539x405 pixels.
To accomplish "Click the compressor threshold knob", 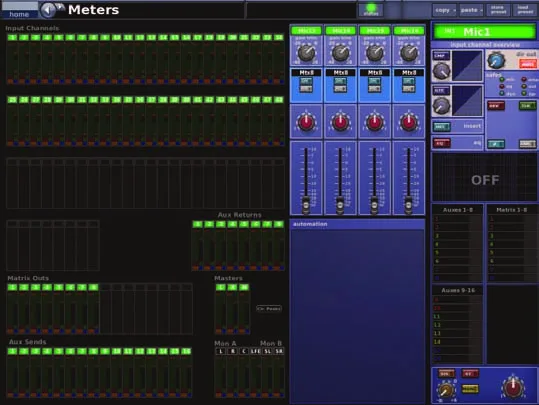I will (x=441, y=72).
